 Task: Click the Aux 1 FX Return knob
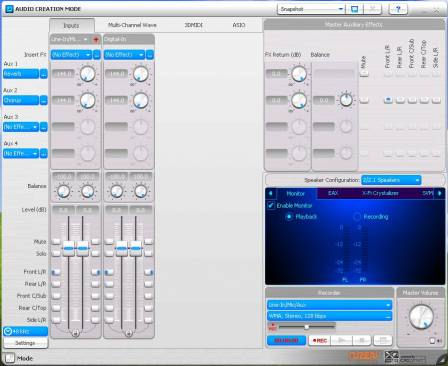pos(299,74)
